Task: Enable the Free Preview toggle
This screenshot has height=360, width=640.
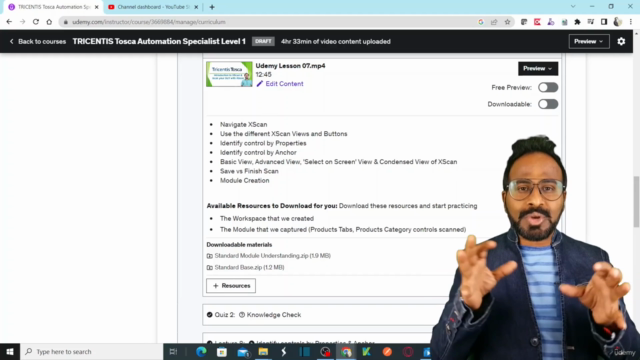Action: coord(548,87)
